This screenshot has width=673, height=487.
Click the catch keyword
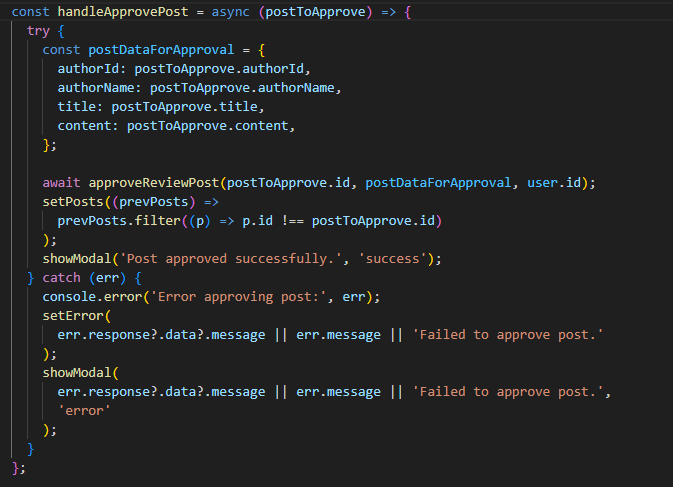pos(61,277)
